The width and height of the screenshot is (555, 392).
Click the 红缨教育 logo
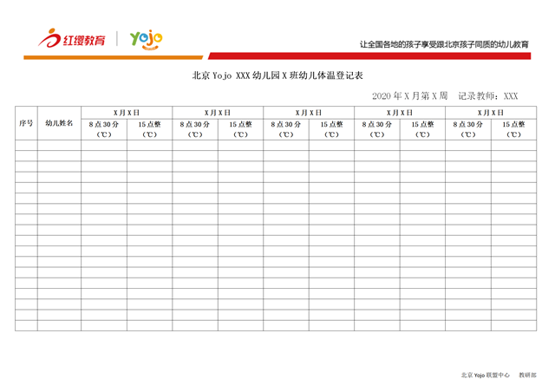click(71, 38)
